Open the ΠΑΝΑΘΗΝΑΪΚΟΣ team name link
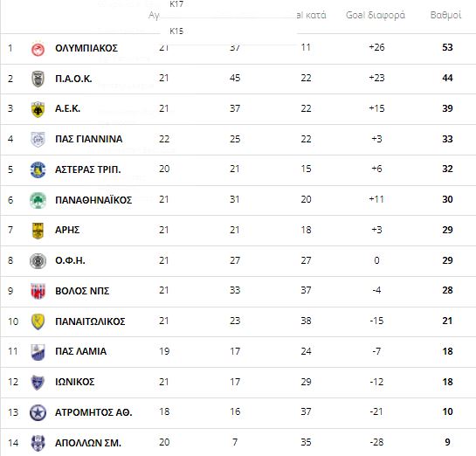Screen dimensions: 476x456 click(93, 200)
